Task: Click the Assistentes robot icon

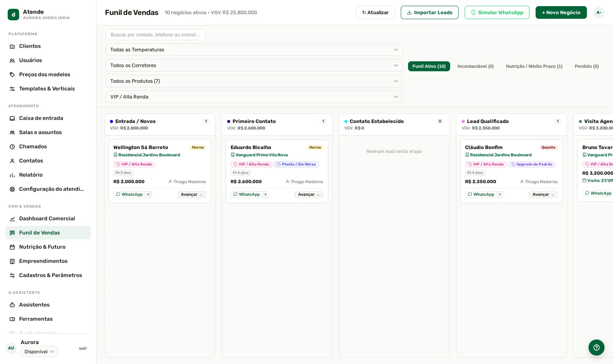Action: [12, 305]
